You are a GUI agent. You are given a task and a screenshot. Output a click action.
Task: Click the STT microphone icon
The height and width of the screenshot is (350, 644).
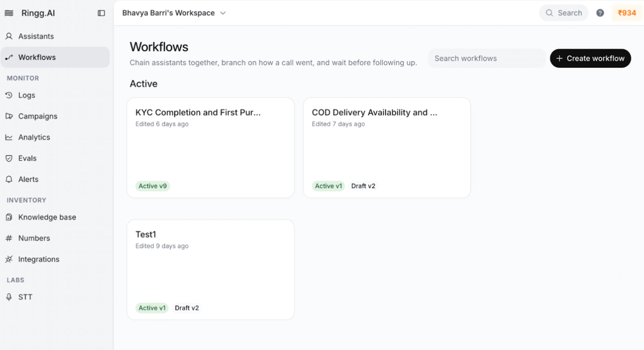(9, 297)
